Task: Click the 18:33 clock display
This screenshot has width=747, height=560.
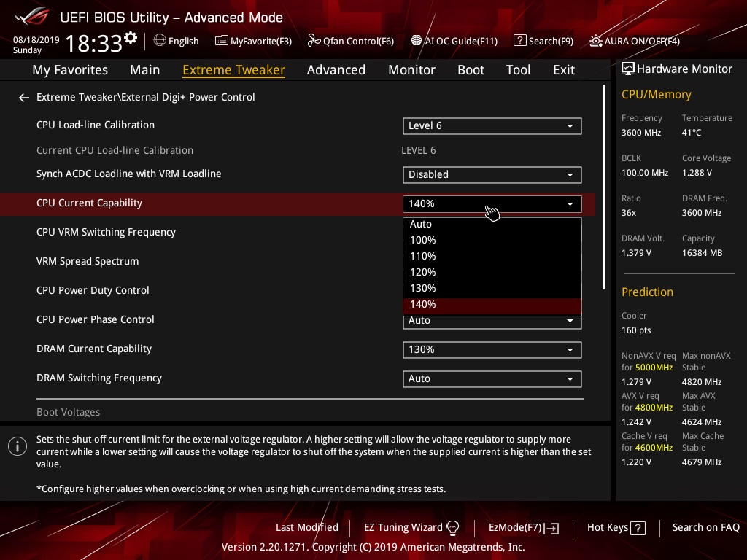Action: coord(94,43)
